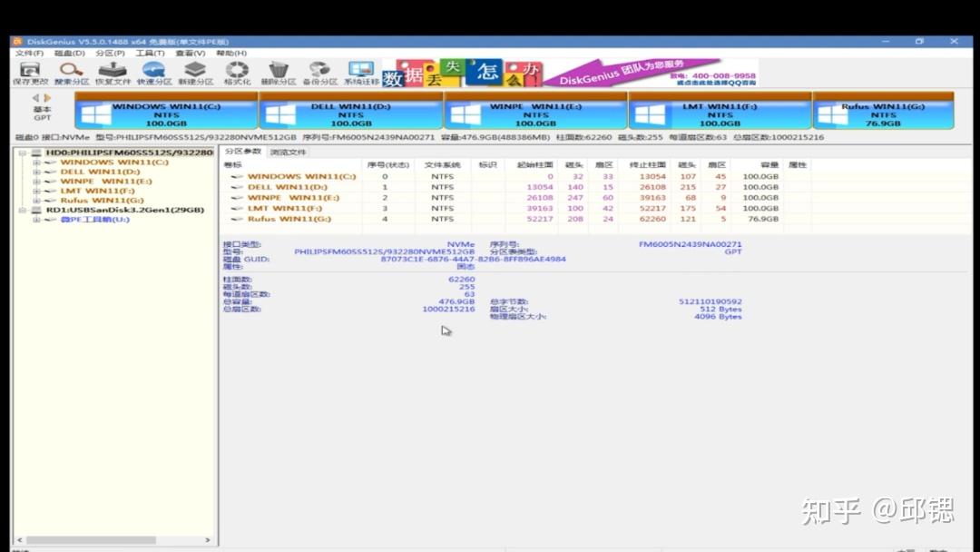Select WINDOWS WIN11(C:) in the left tree
The image size is (980, 552).
click(x=113, y=163)
